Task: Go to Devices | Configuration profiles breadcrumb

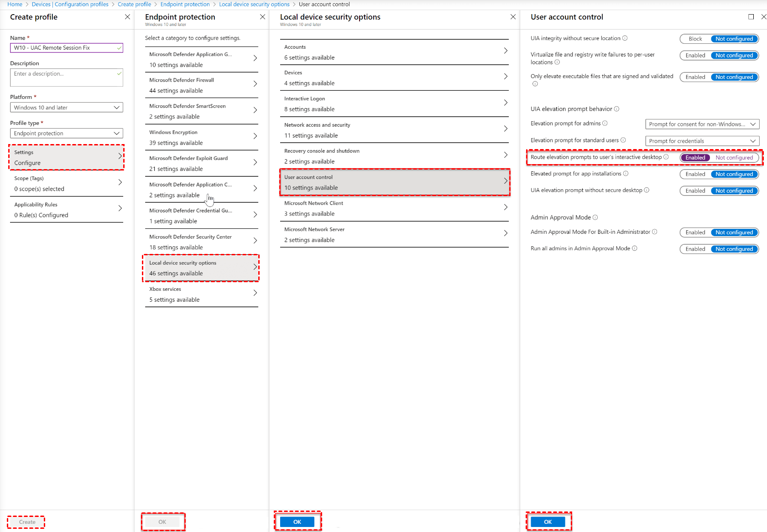Action: [x=70, y=4]
